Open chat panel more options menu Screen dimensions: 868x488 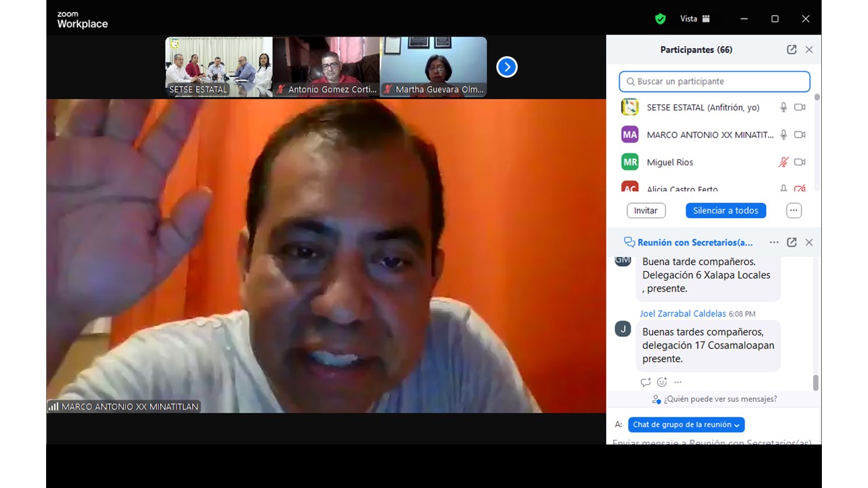click(774, 242)
